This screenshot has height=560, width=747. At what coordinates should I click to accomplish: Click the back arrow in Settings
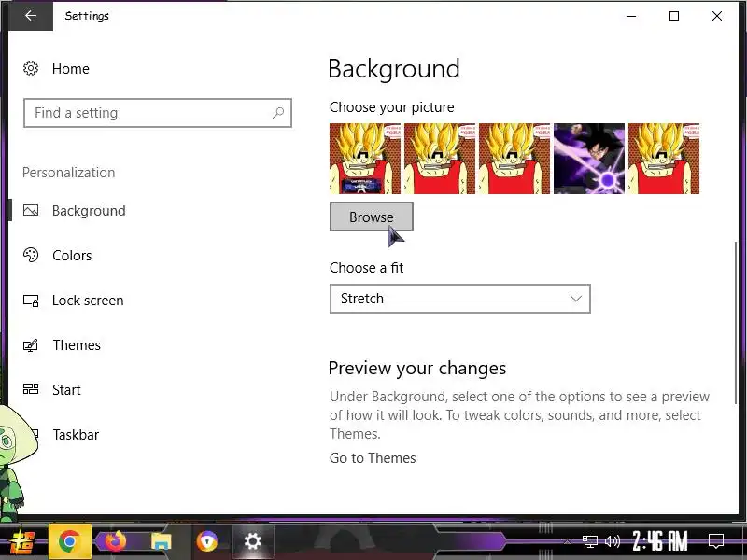[31, 16]
